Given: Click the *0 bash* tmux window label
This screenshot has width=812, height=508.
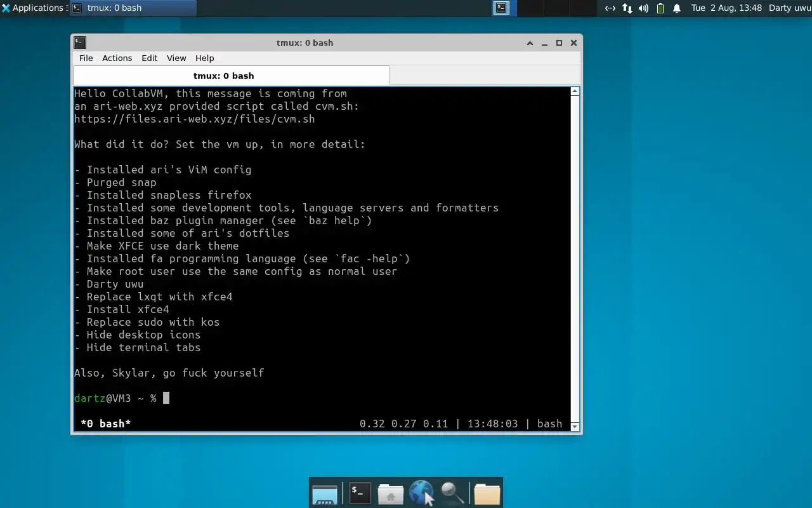Looking at the screenshot, I should pos(105,424).
